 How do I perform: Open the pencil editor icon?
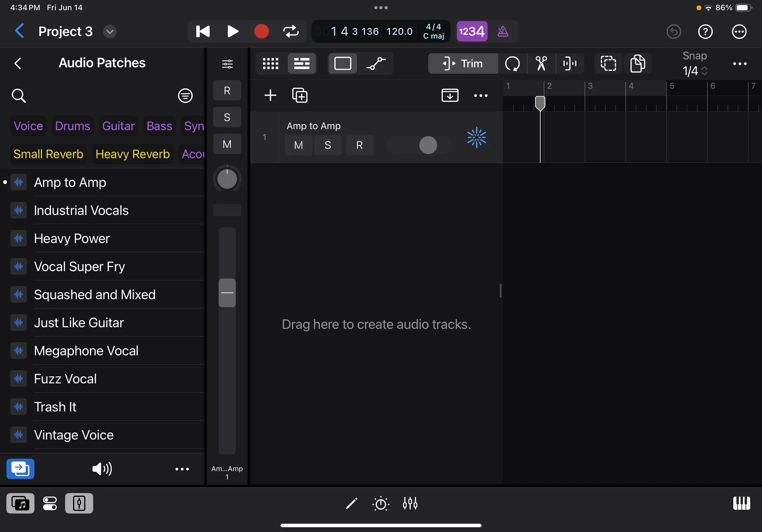point(351,504)
